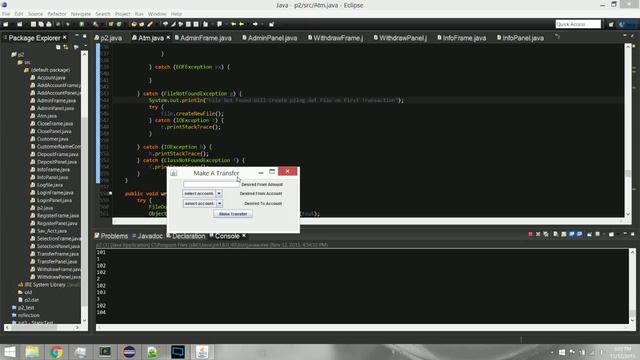This screenshot has height=360, width=640.
Task: Click the Java app icon in the taskbar
Action: (202, 352)
